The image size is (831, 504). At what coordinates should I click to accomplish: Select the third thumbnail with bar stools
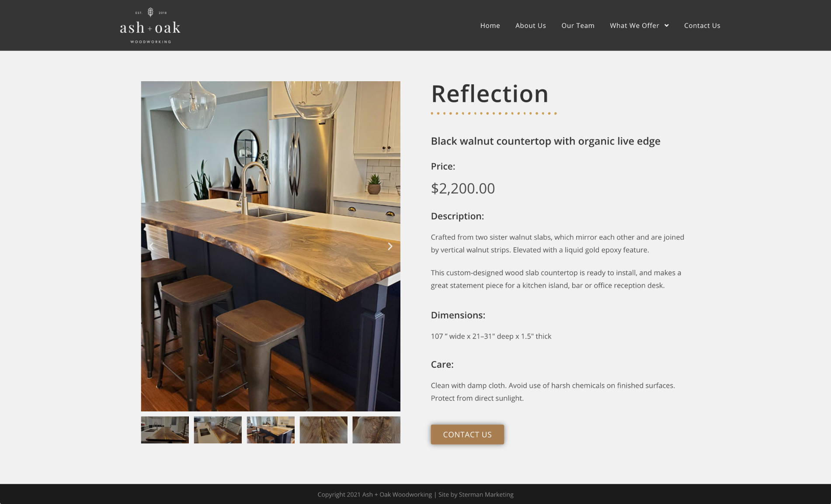(271, 430)
